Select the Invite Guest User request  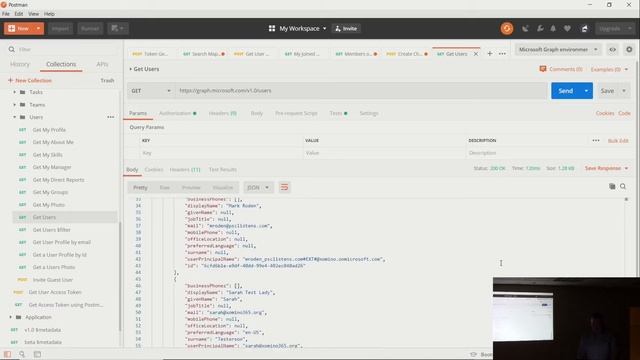tap(53, 280)
